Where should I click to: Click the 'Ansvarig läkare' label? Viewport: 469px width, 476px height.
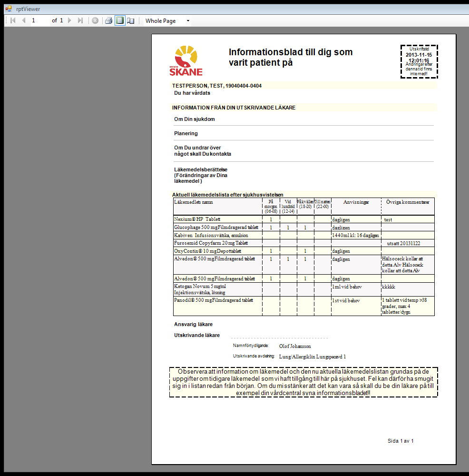[193, 325]
